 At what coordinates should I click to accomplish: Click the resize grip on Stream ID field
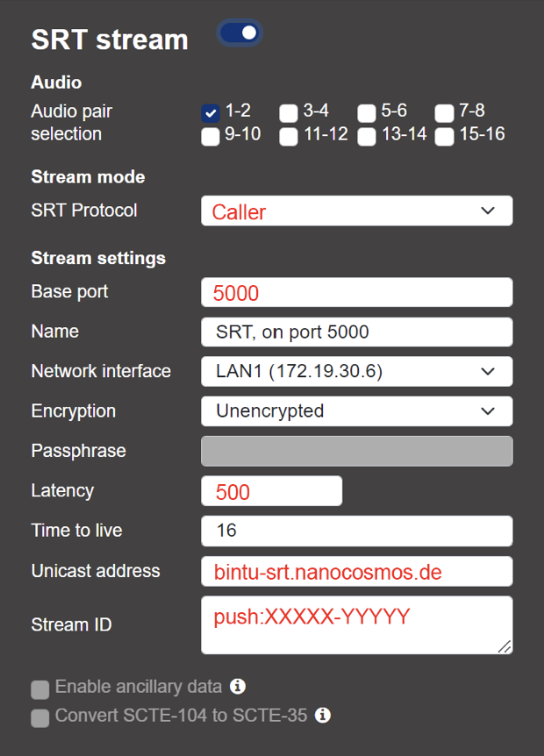(505, 647)
